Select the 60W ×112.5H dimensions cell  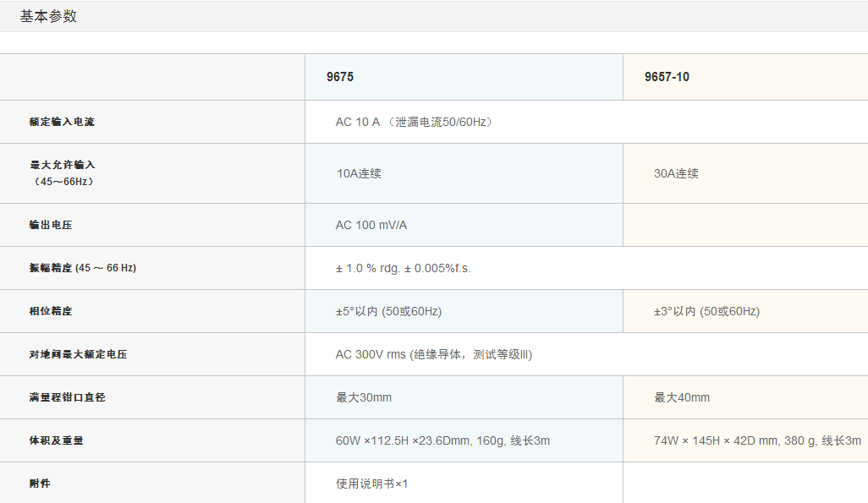[x=442, y=440]
